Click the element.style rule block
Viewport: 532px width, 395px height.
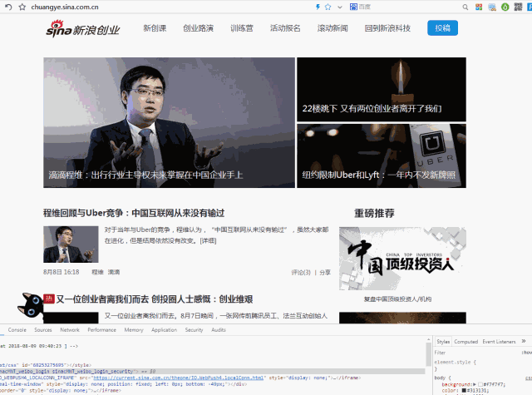(456, 365)
